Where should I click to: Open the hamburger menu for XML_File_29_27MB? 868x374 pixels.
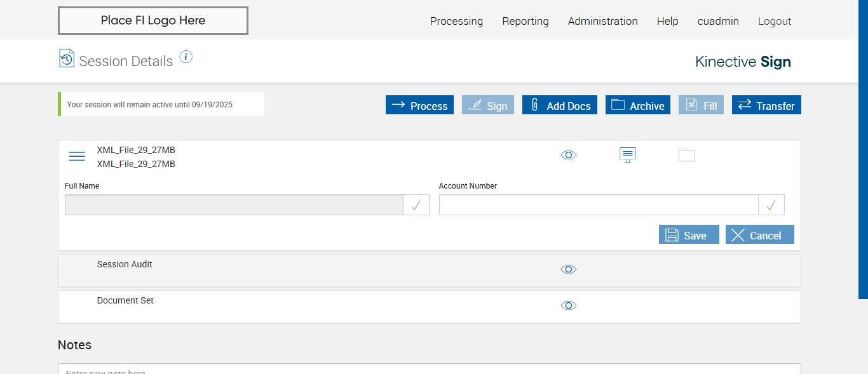point(77,156)
